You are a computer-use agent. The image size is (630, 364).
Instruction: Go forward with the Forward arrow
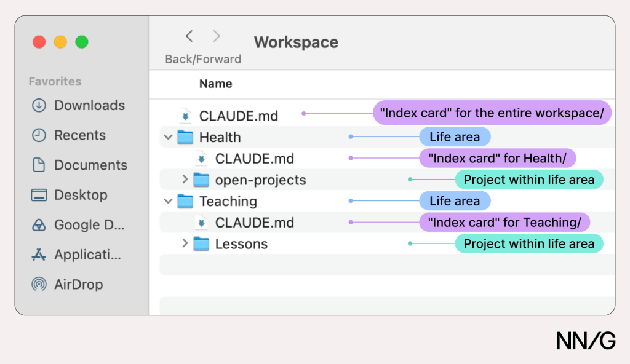tap(217, 36)
